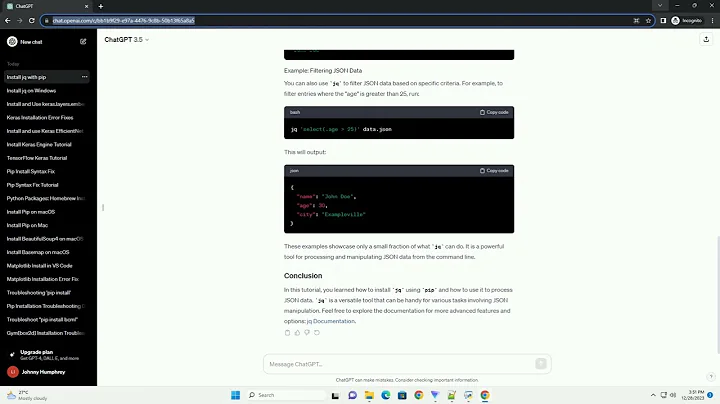Reload the page with refresh icon
The image size is (720, 404).
(x=32, y=20)
